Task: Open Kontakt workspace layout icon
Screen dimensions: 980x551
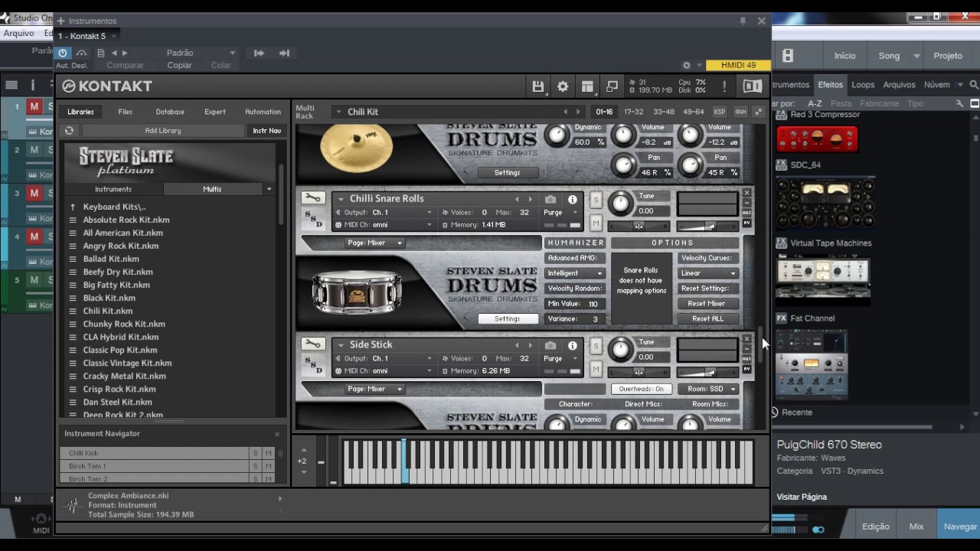Action: tap(587, 86)
